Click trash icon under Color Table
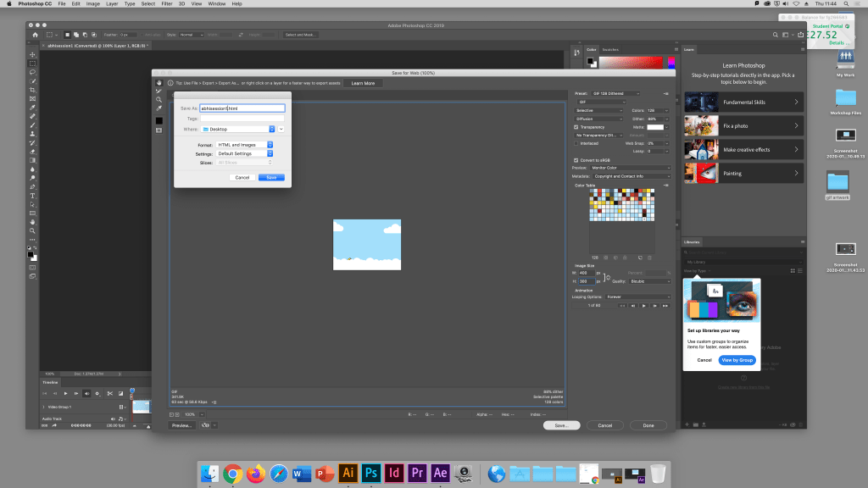868x488 pixels. click(650, 258)
